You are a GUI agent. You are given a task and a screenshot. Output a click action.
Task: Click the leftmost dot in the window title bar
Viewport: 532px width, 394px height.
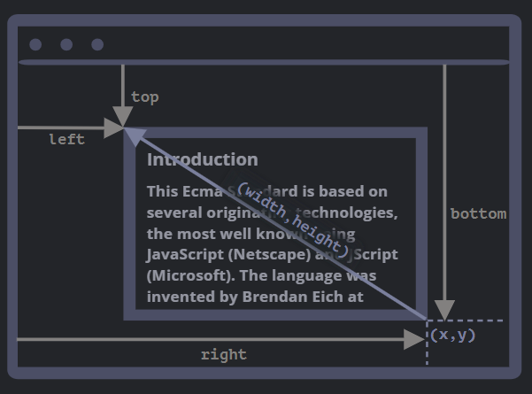point(35,45)
